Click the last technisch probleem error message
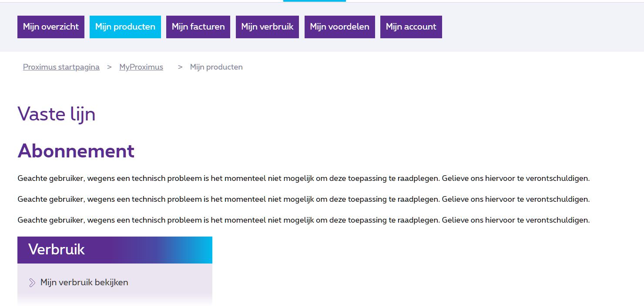This screenshot has height=307, width=644. (x=303, y=220)
